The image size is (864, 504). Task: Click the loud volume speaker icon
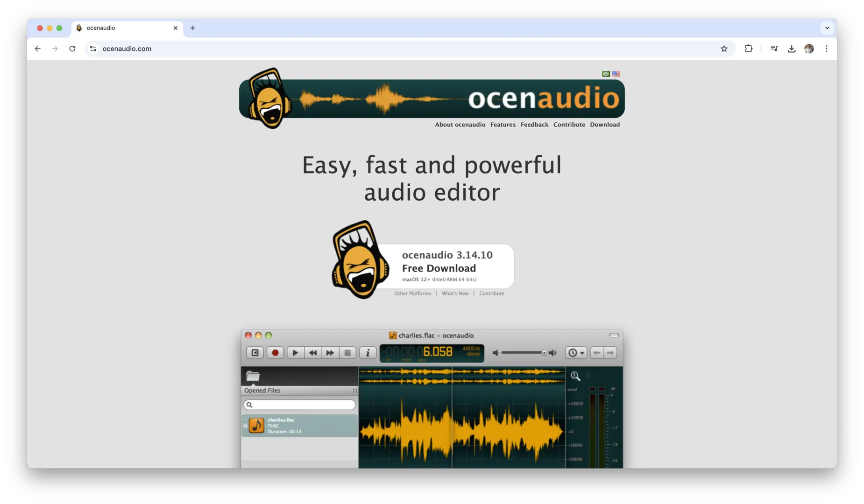coord(553,353)
